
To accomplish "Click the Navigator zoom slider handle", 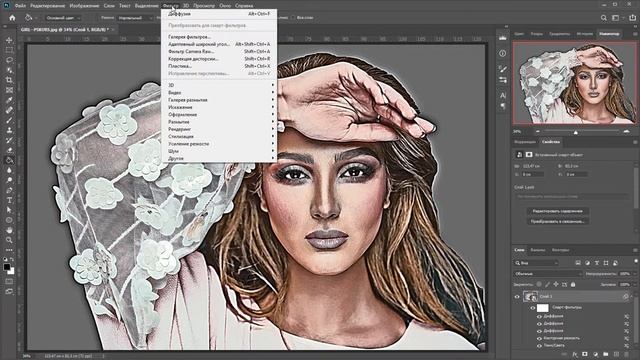I will [576, 132].
